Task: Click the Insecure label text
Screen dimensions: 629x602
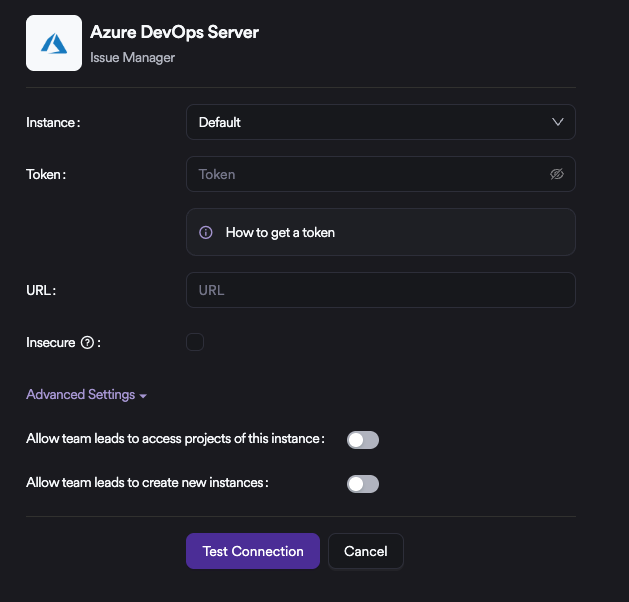Action: pyautogui.click(x=51, y=343)
